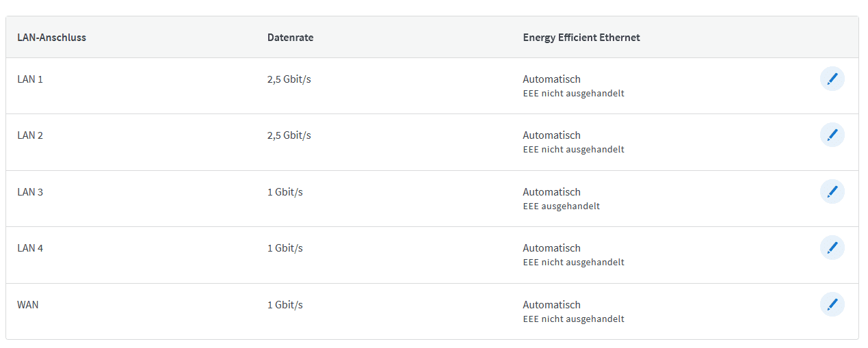868x348 pixels.
Task: Select the Datenrate column header
Action: [290, 38]
